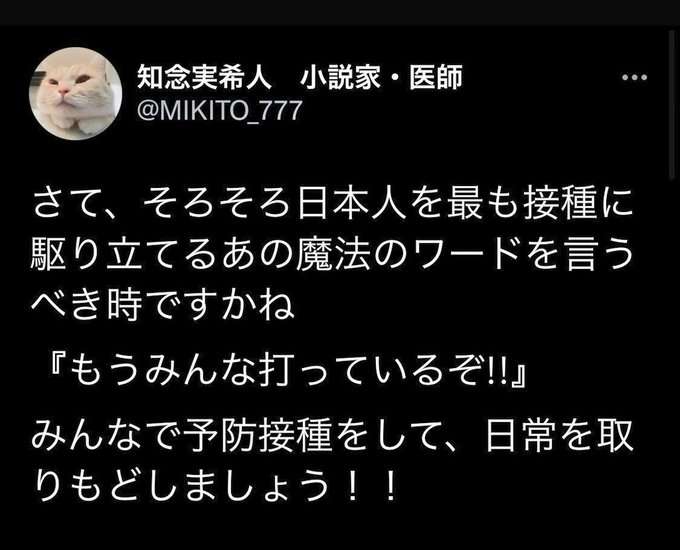Click the opening bracket 『 of the quote
The width and height of the screenshot is (680, 550).
coord(55,372)
